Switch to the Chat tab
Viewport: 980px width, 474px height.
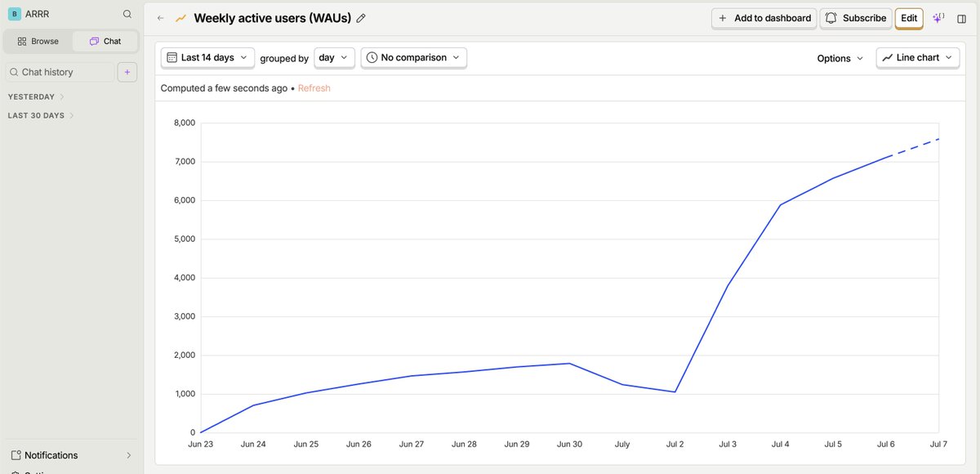coord(105,41)
